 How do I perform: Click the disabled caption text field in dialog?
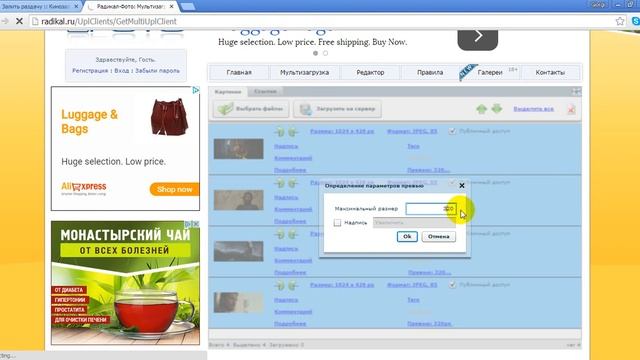414,222
